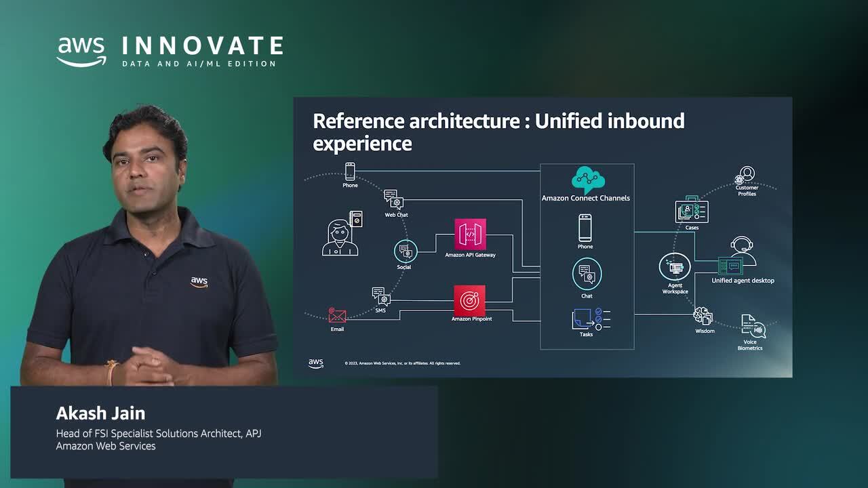Click the 'Agent Workspace' label
868x488 pixels.
click(x=675, y=289)
